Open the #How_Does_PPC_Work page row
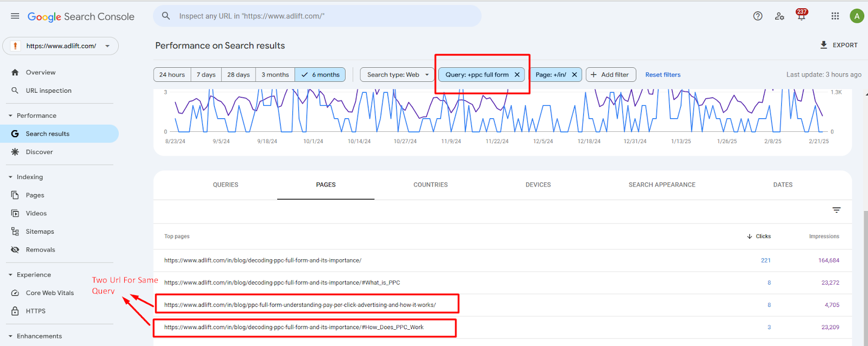Image resolution: width=868 pixels, height=346 pixels. coord(502,327)
